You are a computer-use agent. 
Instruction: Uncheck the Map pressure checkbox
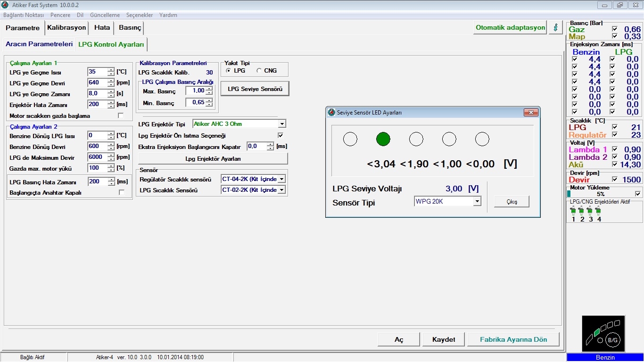pyautogui.click(x=614, y=36)
